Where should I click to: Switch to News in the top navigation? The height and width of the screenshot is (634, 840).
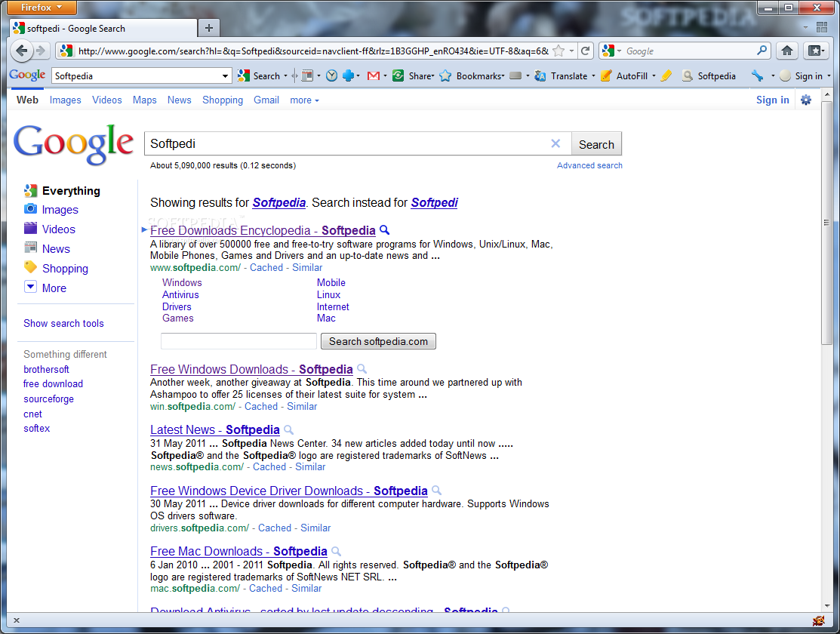[179, 100]
